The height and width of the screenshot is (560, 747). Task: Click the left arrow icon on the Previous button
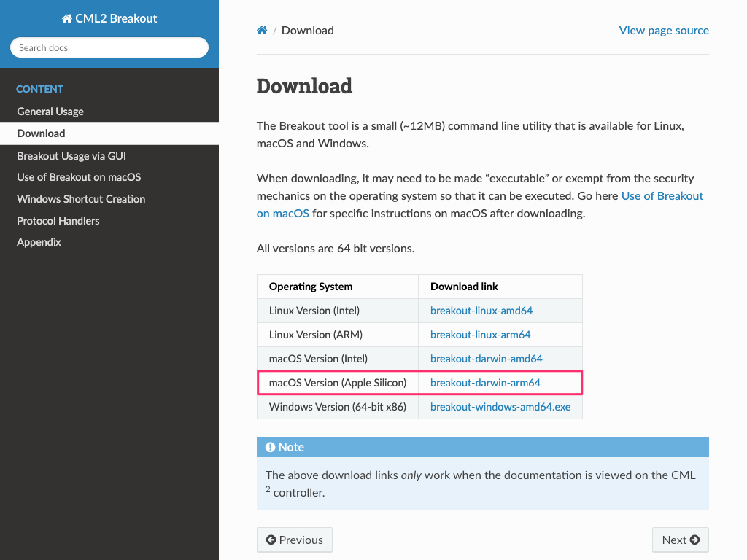point(271,540)
